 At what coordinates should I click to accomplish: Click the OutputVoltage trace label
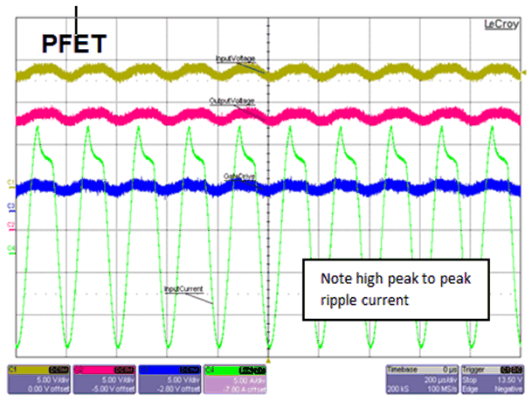pos(231,102)
